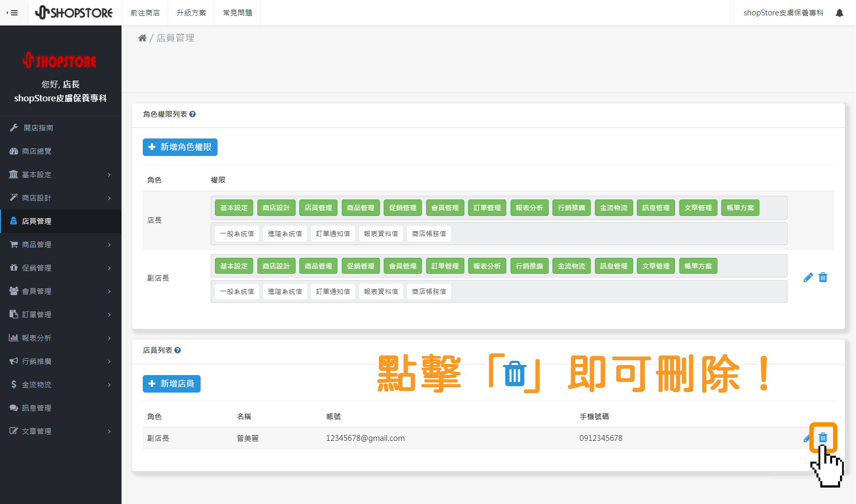Click 新增店員 button
The height and width of the screenshot is (504, 856).
171,384
